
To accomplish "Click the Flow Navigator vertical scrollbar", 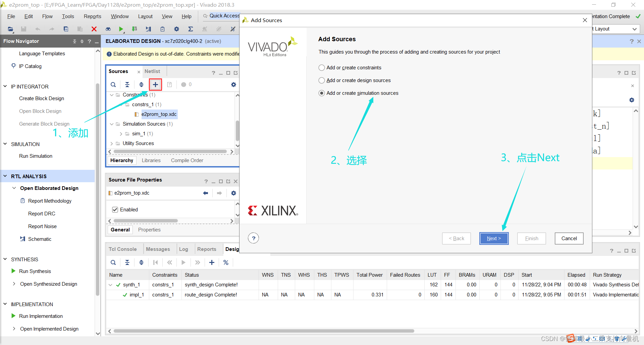I will click(x=98, y=189).
